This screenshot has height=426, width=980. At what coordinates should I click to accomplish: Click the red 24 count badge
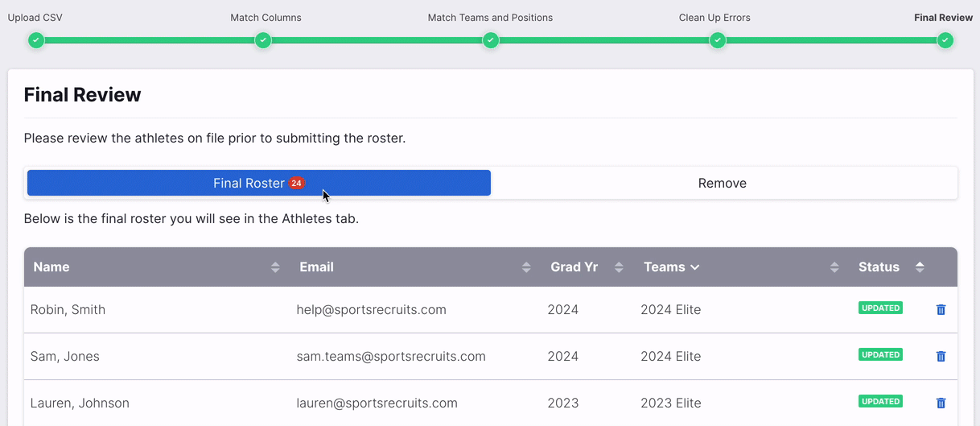(296, 183)
